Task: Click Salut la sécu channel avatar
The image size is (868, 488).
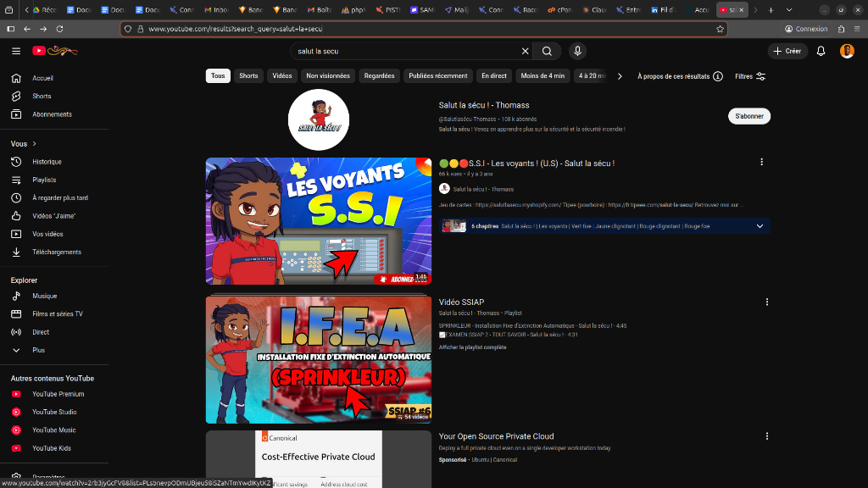Action: (319, 119)
